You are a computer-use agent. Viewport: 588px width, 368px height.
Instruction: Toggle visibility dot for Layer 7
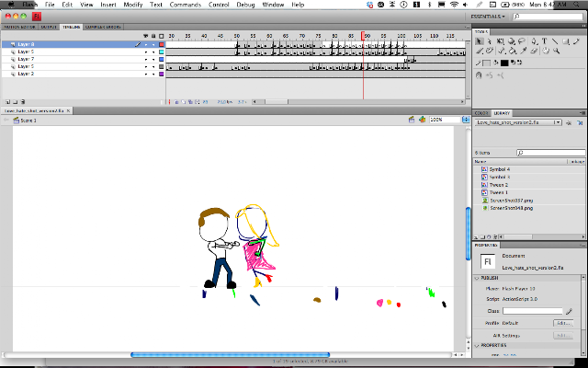click(146, 59)
